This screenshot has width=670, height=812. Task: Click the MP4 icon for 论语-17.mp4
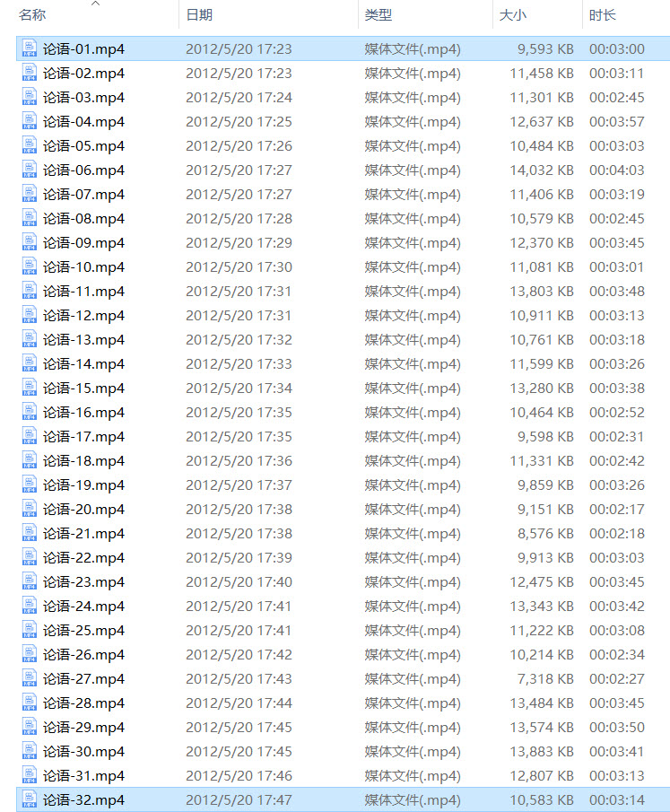[x=30, y=436]
